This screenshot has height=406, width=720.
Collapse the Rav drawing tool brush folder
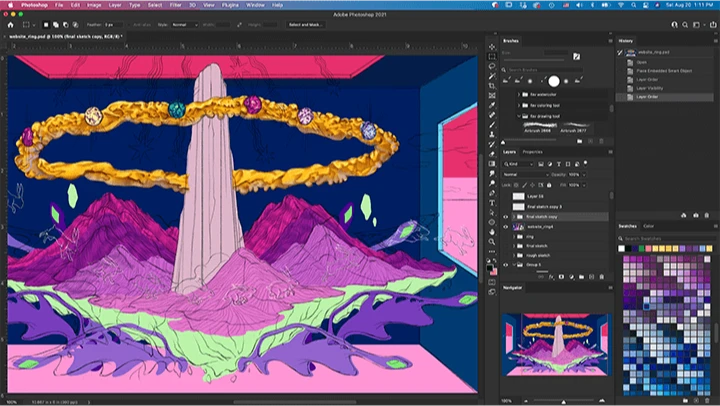point(519,116)
